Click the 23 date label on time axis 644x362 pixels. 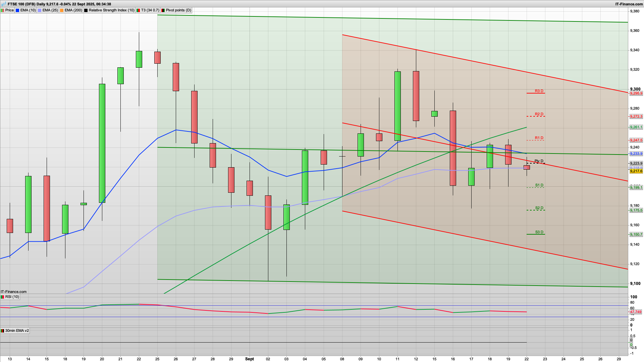545,359
